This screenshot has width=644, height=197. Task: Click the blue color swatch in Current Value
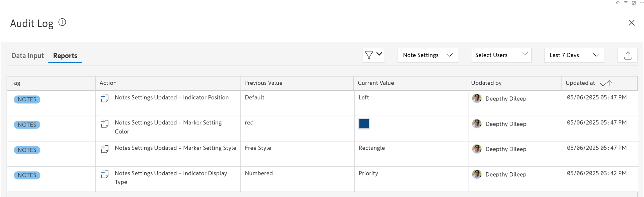[x=364, y=124]
